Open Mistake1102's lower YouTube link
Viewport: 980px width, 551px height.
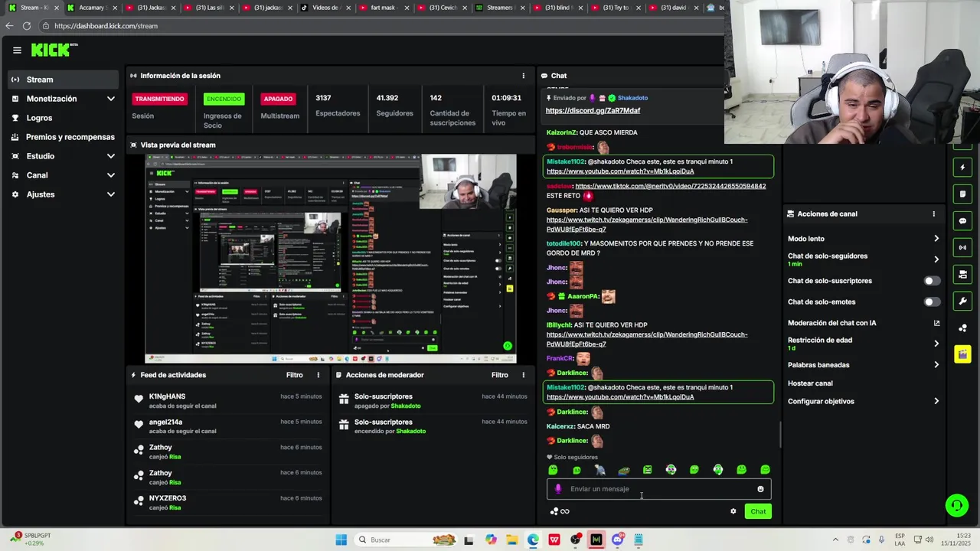[x=620, y=397]
